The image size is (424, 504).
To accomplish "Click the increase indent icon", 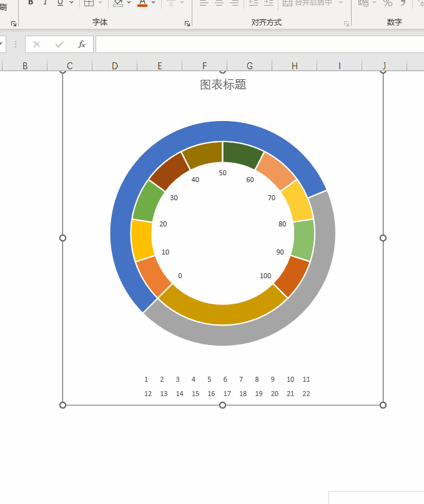I will coord(269,2).
